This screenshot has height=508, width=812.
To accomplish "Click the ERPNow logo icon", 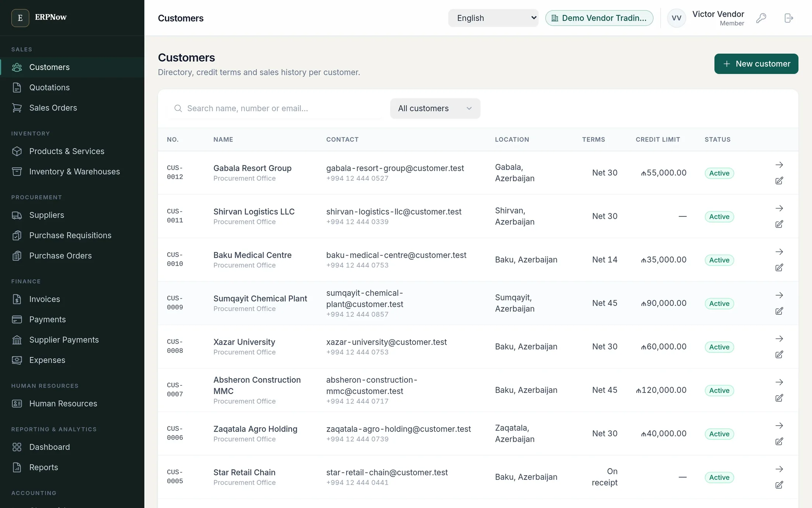I will 20,18.
